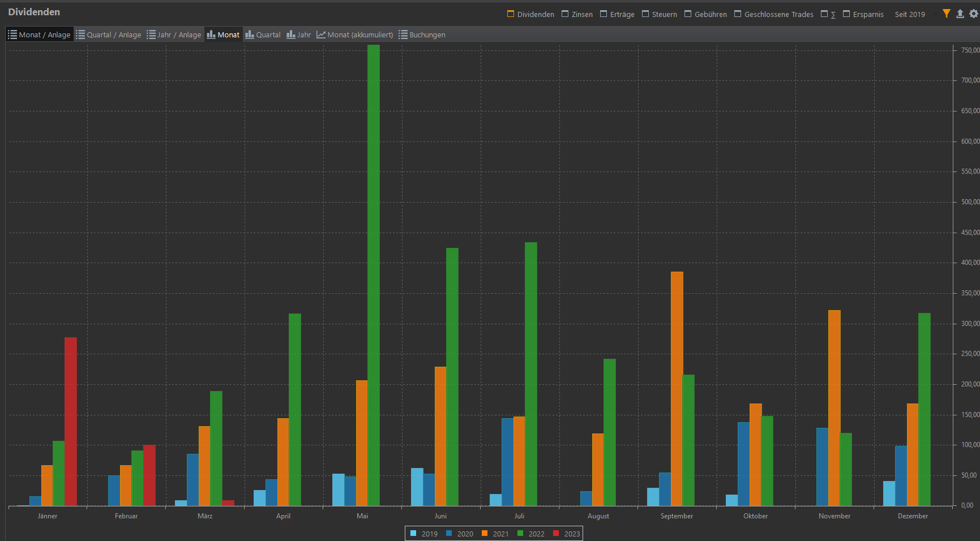The height and width of the screenshot is (541, 980).
Task: Click the 2019 light blue legend swatch
Action: [413, 534]
